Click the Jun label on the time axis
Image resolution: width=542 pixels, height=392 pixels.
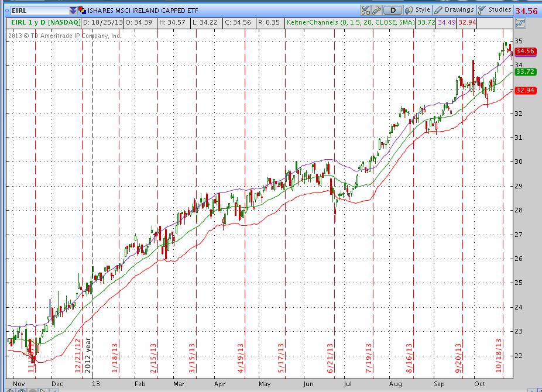pyautogui.click(x=308, y=384)
